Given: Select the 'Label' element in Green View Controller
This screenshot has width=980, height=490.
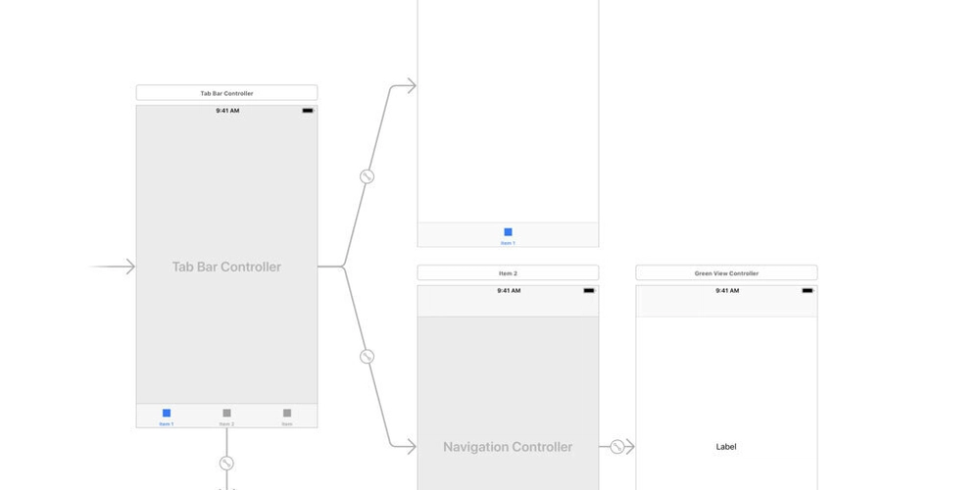Looking at the screenshot, I should 726,447.
